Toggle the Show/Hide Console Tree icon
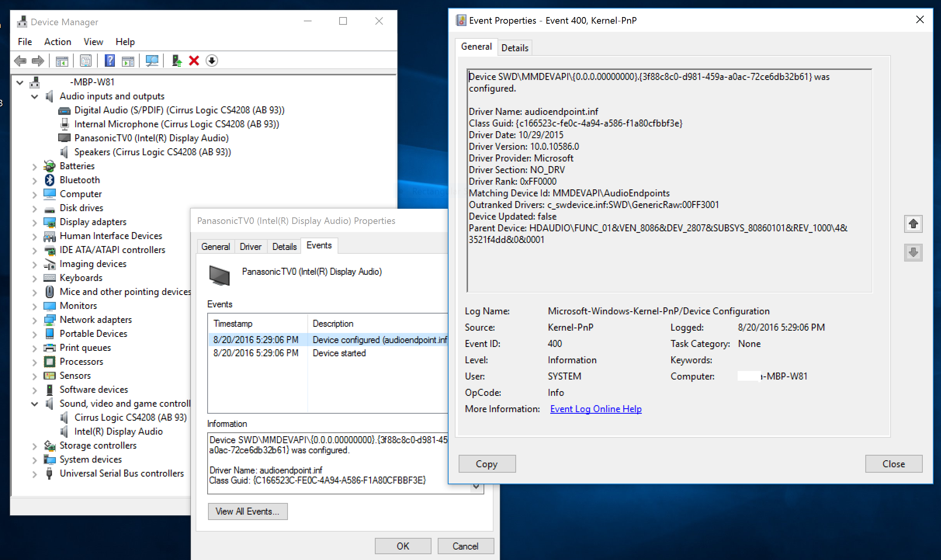Screen dimensions: 941x560 (62, 61)
